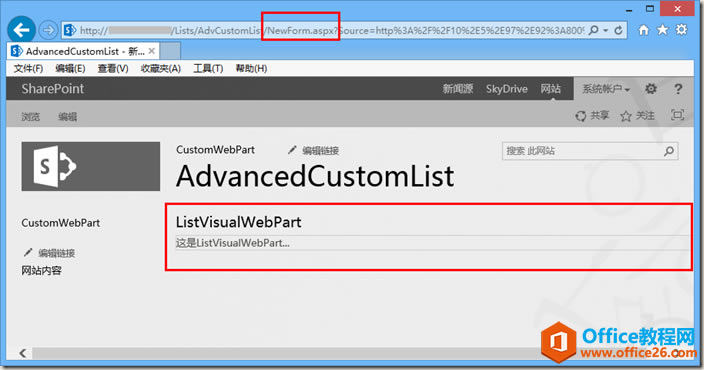Select the SharePoint brand text in the suite bar
Screen dimensions: 704x370
click(x=53, y=88)
